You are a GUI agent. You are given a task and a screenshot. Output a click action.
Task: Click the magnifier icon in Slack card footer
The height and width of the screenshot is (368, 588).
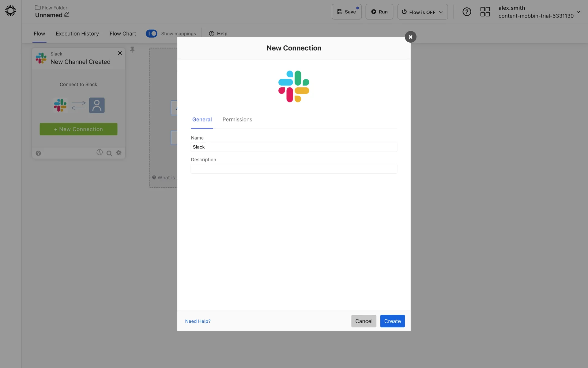click(109, 153)
